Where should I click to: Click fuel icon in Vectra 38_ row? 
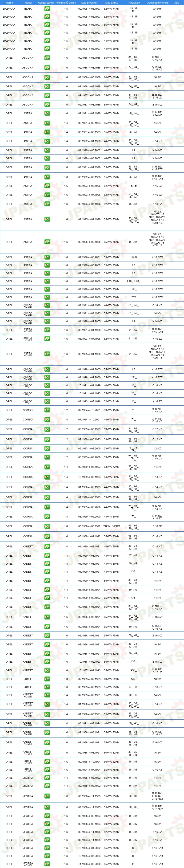(x=47, y=856)
